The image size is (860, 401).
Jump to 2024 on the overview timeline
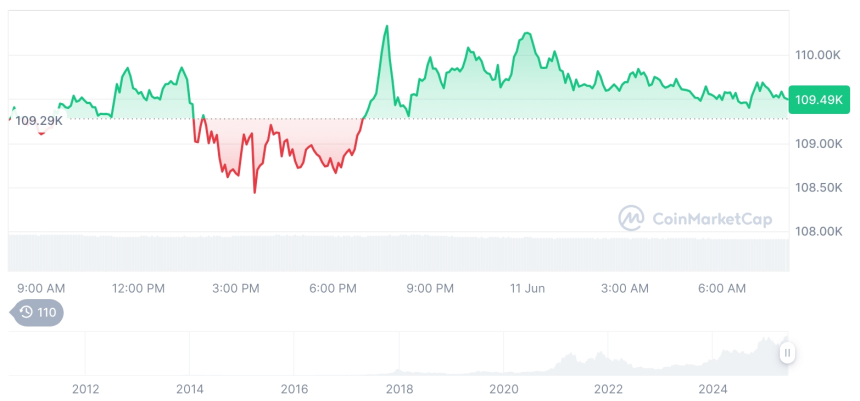(x=713, y=389)
